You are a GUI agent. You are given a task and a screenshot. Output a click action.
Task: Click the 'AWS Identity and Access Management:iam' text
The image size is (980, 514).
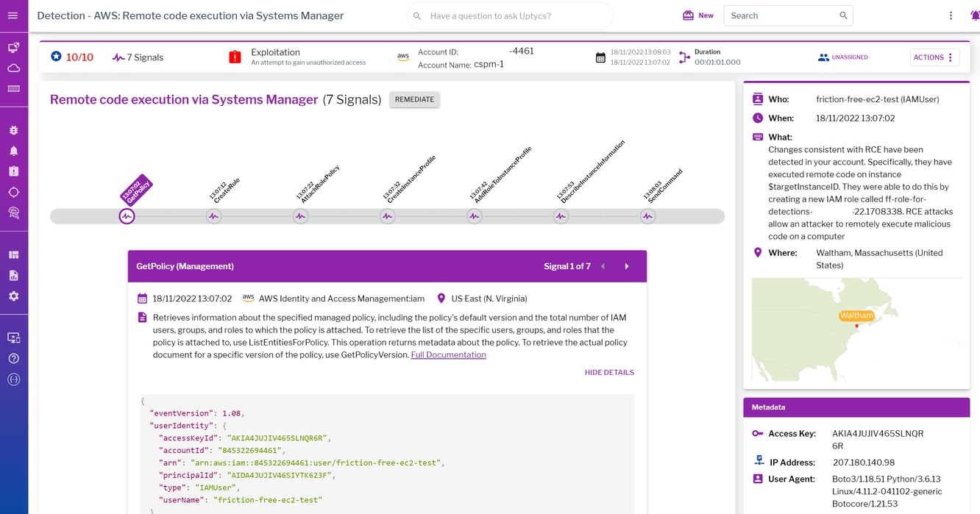click(x=341, y=299)
